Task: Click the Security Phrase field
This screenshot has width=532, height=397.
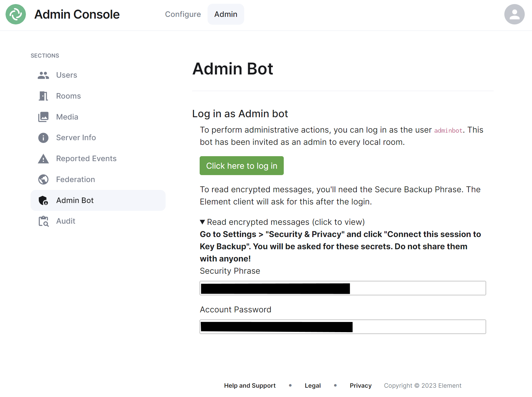Action: 343,288
